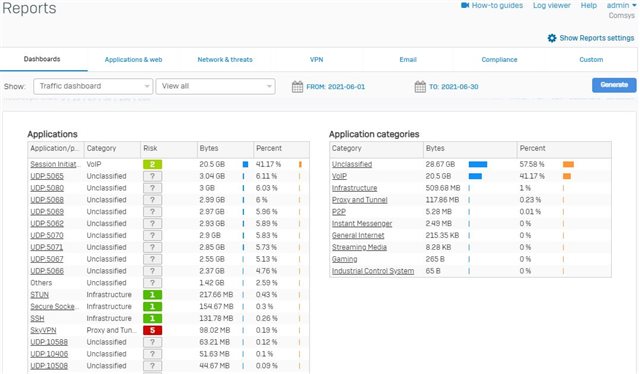Open the STUN application link
640x374 pixels.
click(x=39, y=294)
